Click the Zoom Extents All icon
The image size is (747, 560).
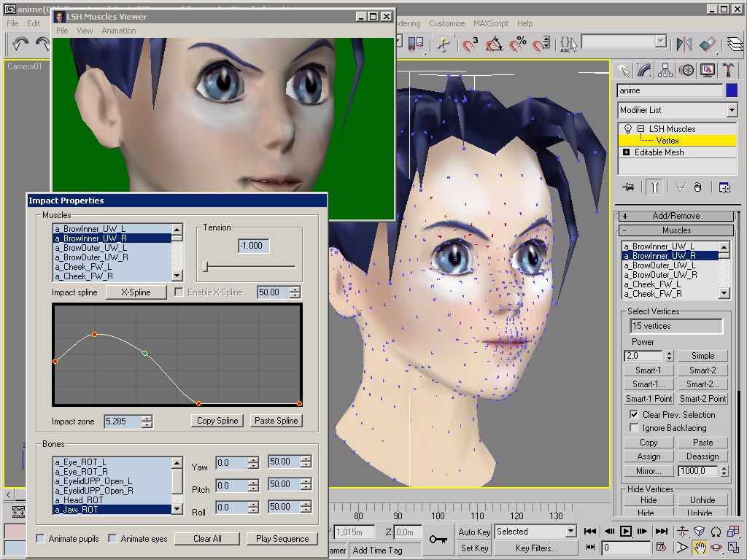(x=734, y=531)
